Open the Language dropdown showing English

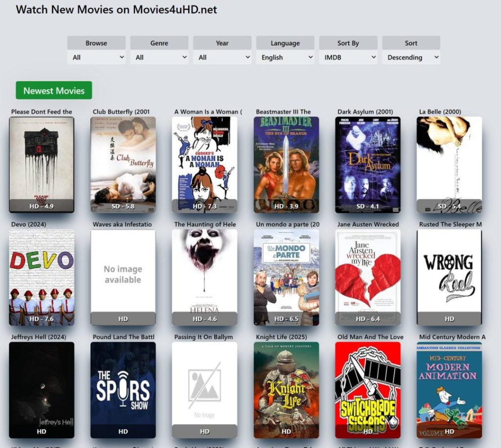pyautogui.click(x=285, y=58)
